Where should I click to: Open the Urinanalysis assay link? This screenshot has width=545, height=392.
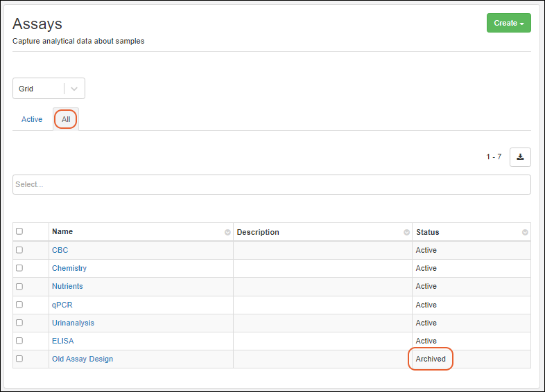pyautogui.click(x=73, y=323)
